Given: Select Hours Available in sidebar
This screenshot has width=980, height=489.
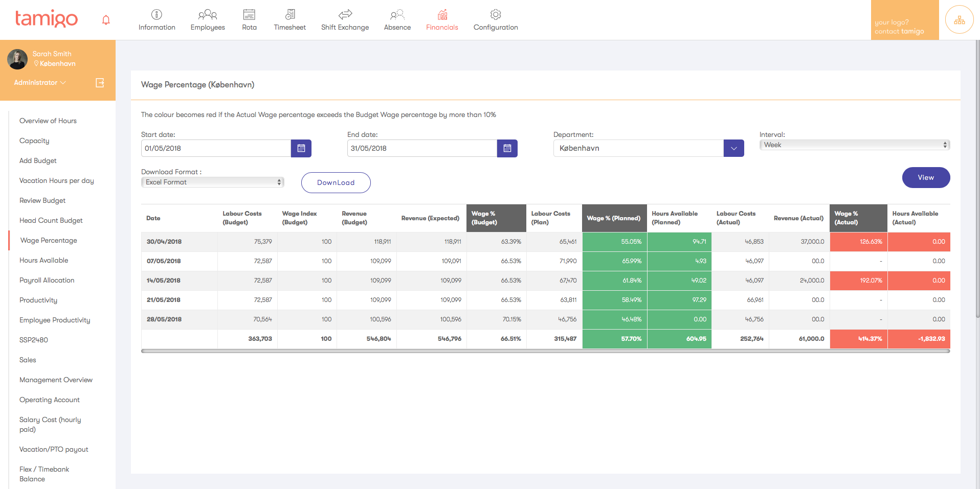Looking at the screenshot, I should point(44,260).
